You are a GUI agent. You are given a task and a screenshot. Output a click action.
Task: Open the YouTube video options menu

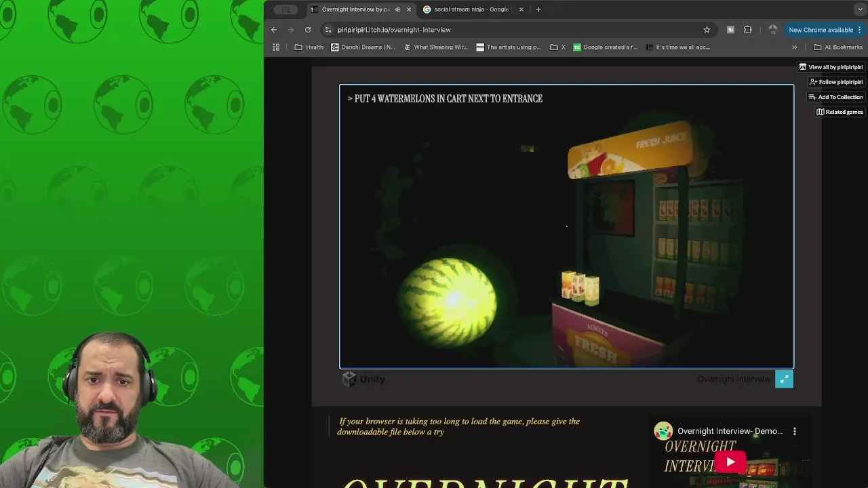tap(795, 431)
